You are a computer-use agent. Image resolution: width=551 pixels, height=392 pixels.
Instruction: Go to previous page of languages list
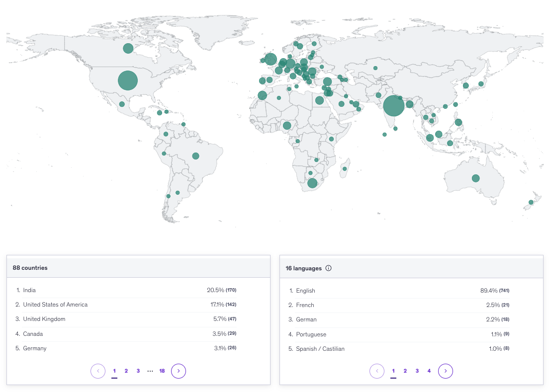coord(377,371)
